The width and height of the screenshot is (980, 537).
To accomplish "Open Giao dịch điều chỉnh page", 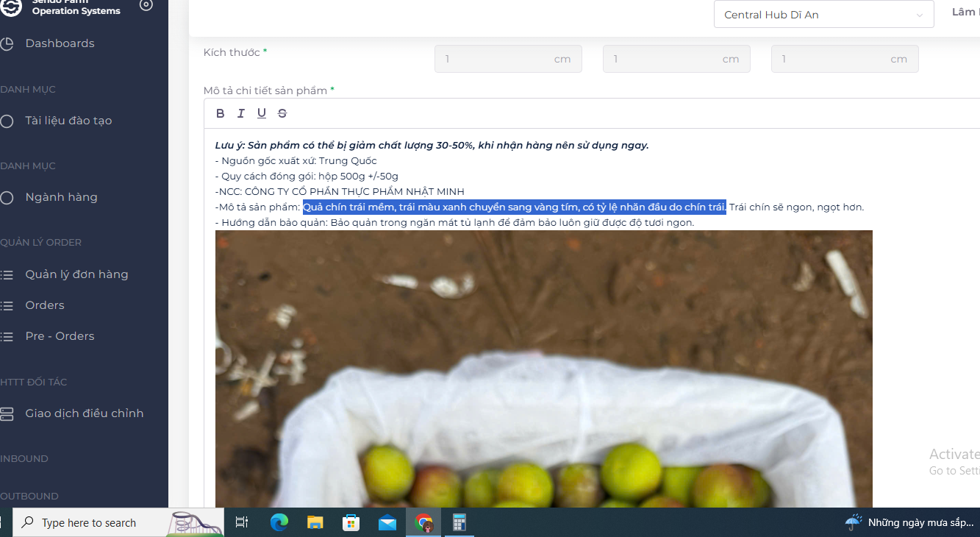I will pyautogui.click(x=85, y=413).
